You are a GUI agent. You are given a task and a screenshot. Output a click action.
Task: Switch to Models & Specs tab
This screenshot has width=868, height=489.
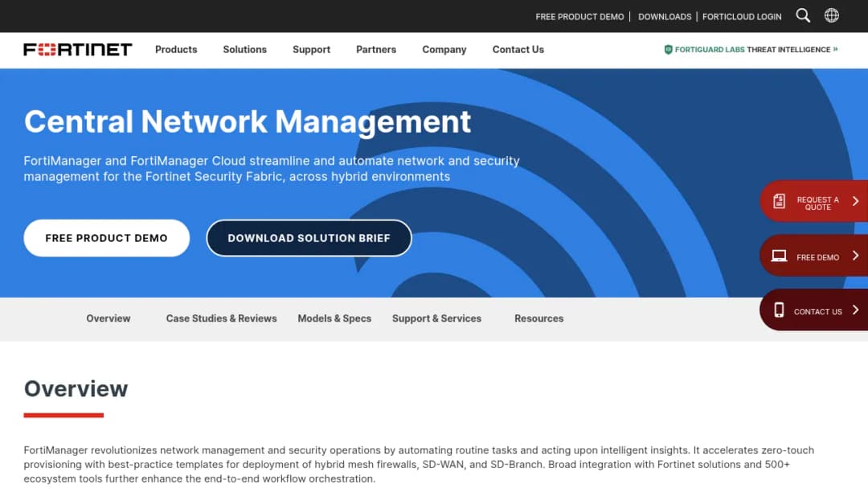[334, 318]
